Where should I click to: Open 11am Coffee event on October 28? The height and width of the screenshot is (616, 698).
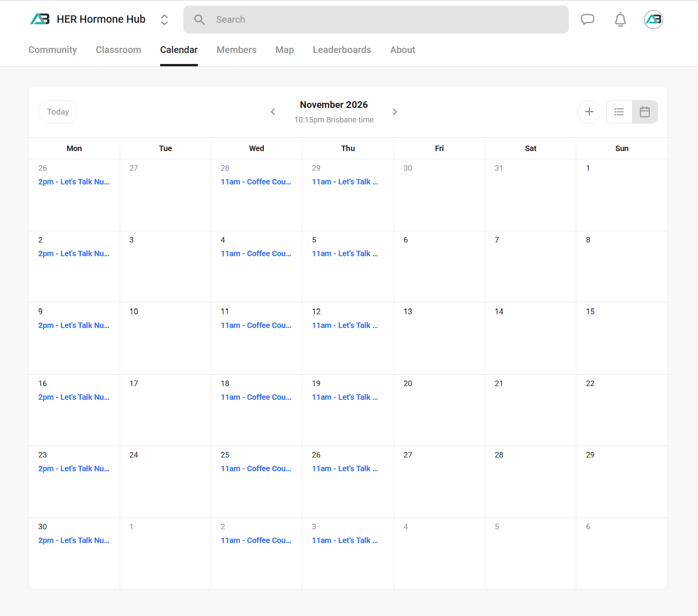(x=256, y=182)
